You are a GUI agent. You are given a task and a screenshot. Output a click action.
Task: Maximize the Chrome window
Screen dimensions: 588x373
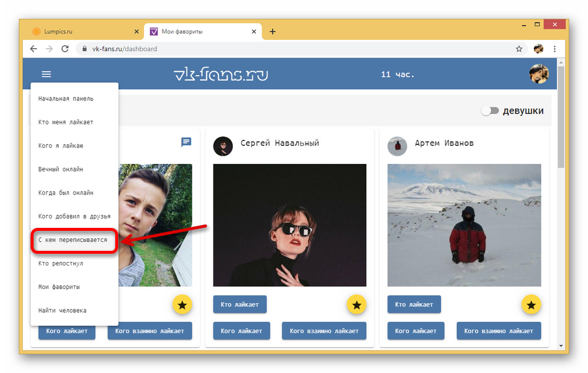pyautogui.click(x=537, y=24)
